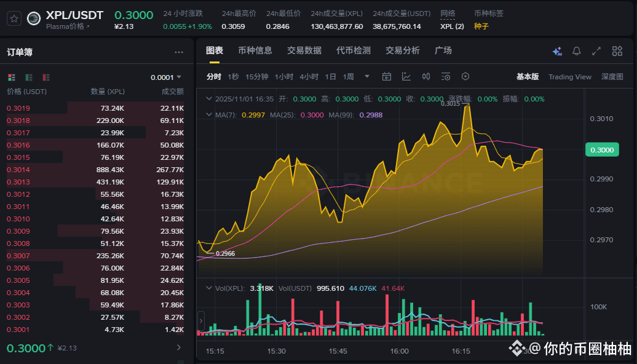Open the 交易分析 tab
The image size is (637, 364).
tap(403, 50)
